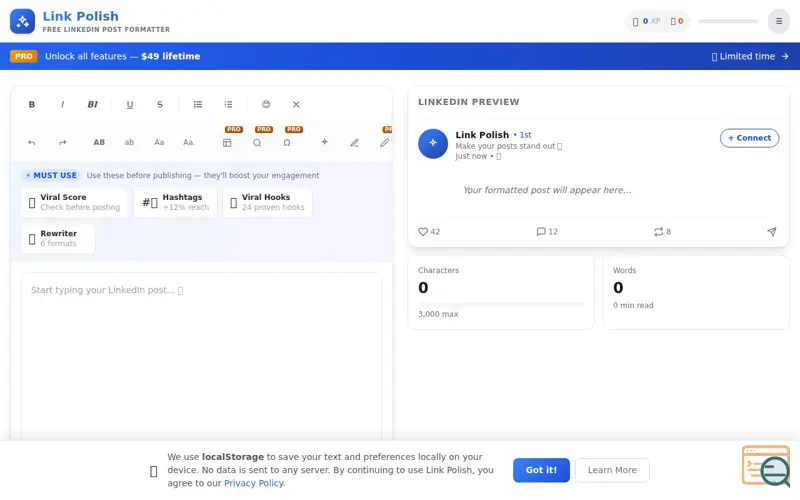Image resolution: width=800 pixels, height=500 pixels.
Task: Dismiss the cookie notice with Got it!
Action: pyautogui.click(x=541, y=470)
